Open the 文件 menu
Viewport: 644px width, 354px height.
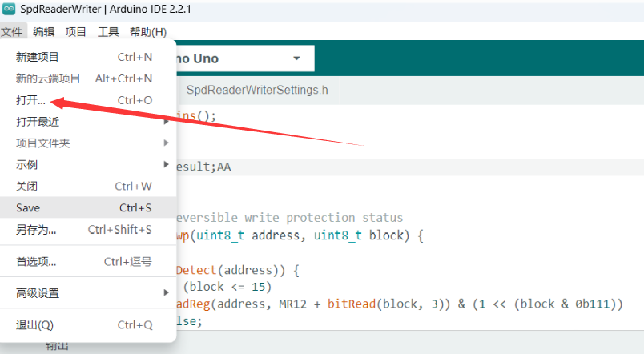point(11,31)
